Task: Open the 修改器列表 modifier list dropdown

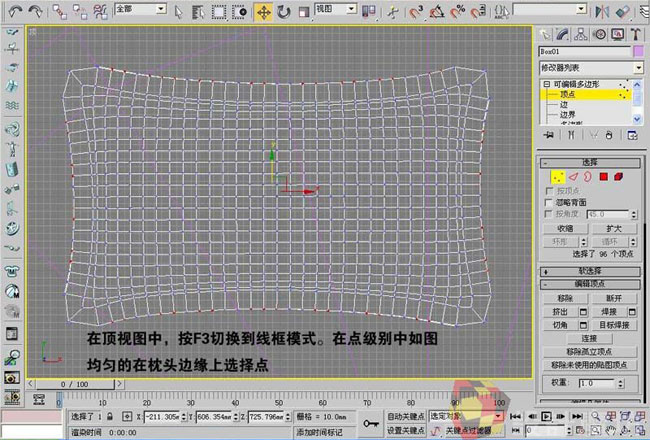Action: (x=591, y=68)
